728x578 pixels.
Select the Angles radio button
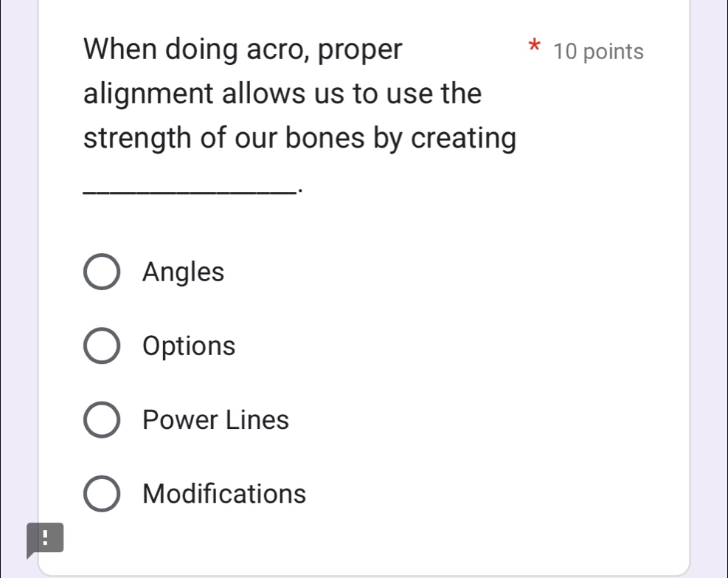102,272
